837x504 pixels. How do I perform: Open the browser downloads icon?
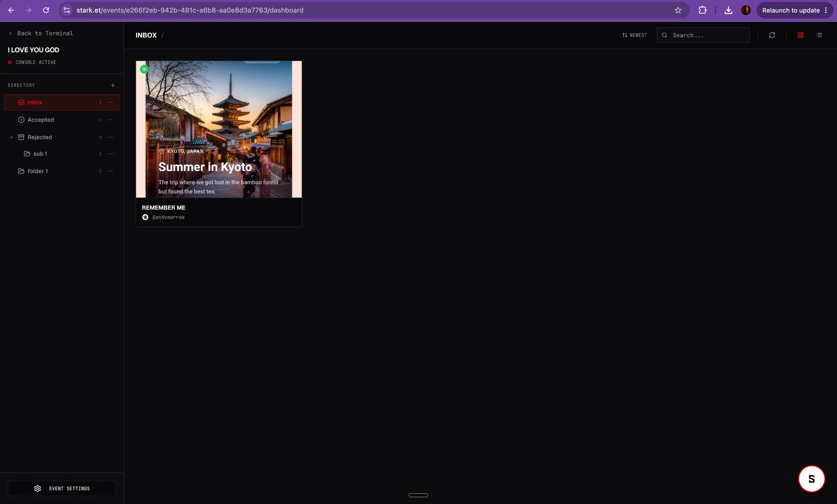(728, 10)
